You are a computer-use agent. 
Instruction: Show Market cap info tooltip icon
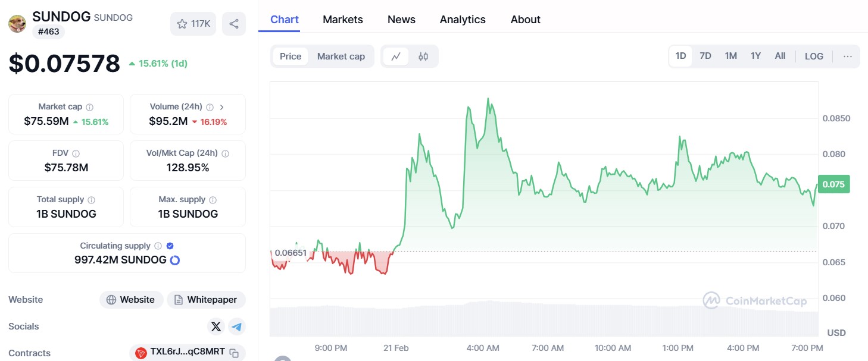[90, 107]
